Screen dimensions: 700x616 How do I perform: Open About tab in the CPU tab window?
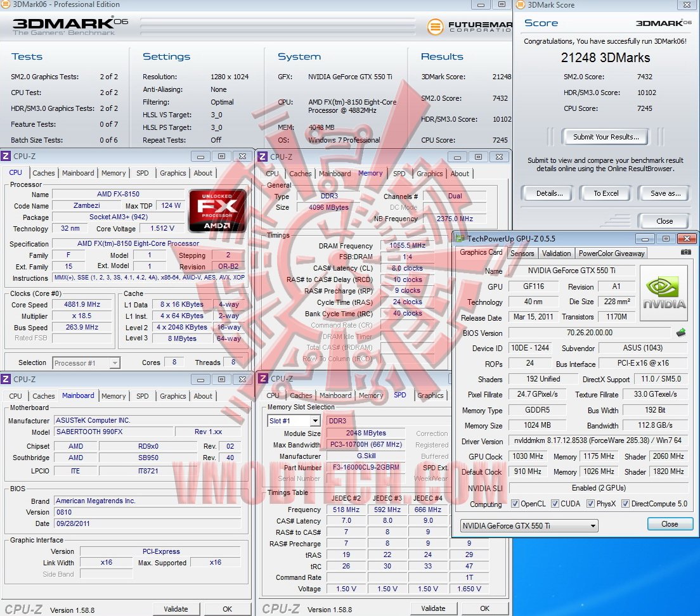(203, 173)
